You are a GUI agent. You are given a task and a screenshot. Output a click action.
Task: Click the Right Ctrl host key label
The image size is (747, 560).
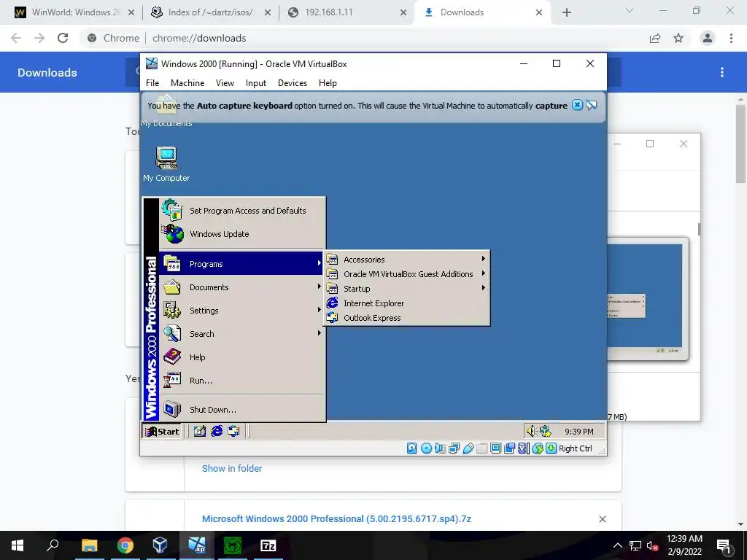point(575,448)
